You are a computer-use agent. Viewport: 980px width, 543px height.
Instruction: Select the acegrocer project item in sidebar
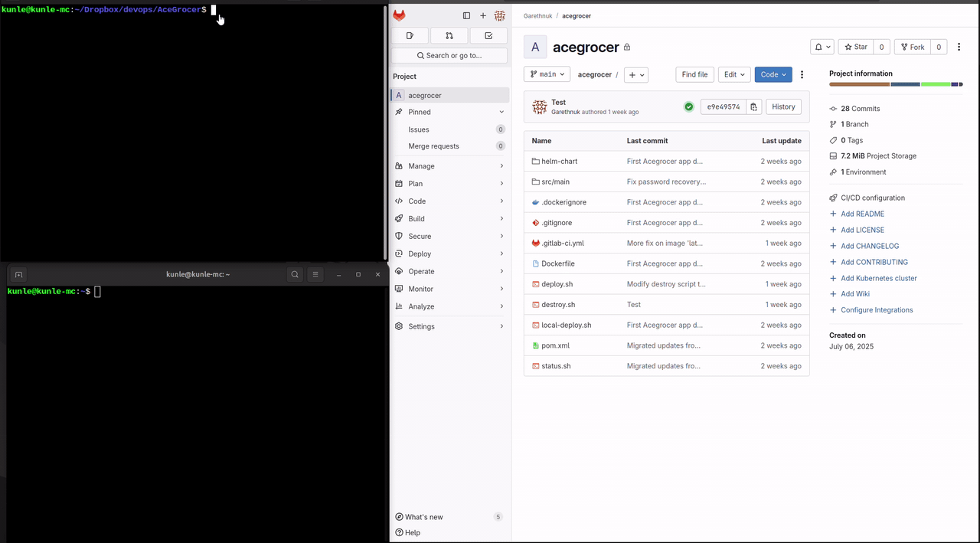point(449,96)
